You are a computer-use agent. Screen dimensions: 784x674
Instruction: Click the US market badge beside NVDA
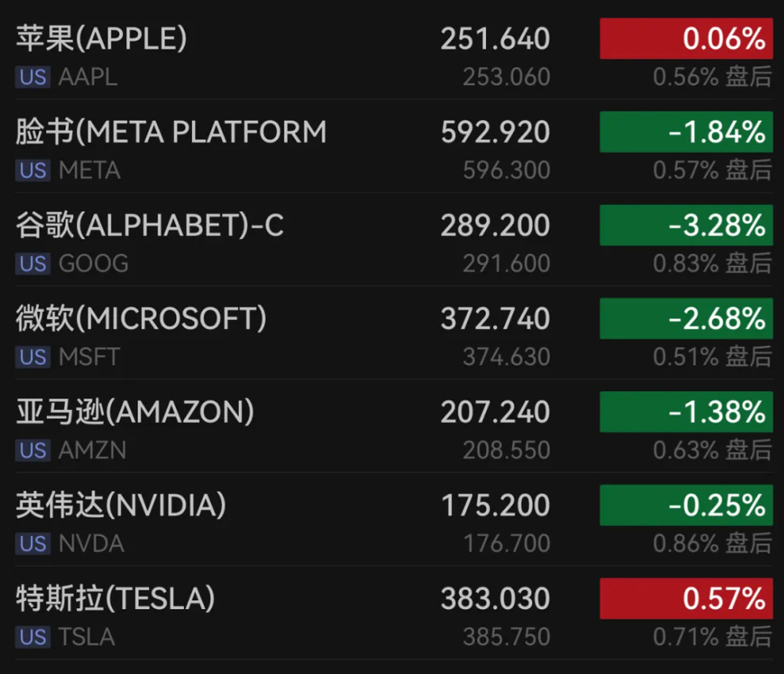click(x=33, y=544)
